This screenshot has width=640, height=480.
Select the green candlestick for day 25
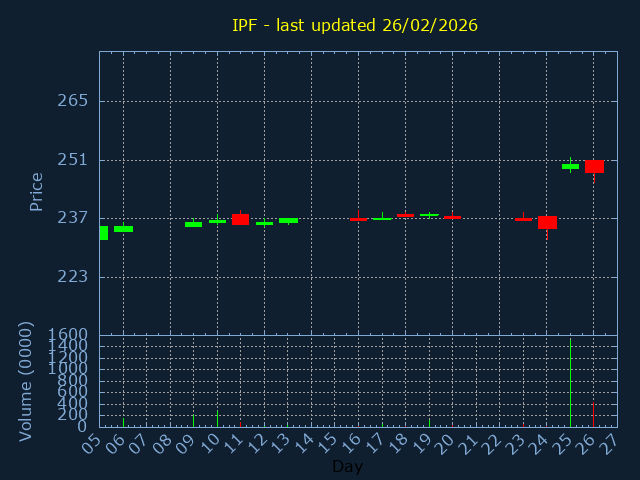[x=570, y=166]
